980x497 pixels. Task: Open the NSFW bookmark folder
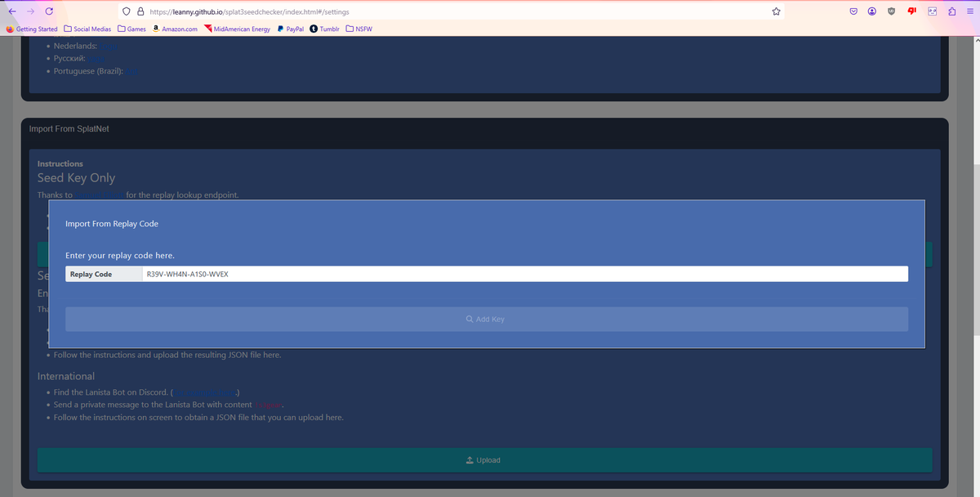(x=360, y=29)
